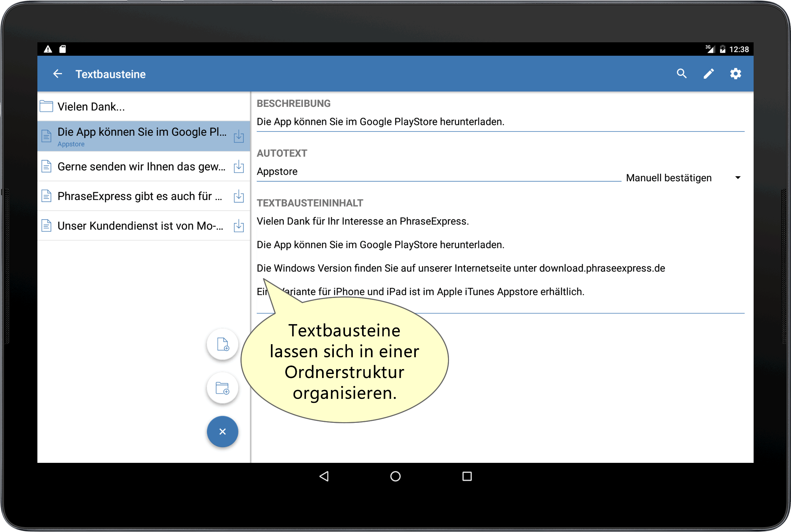
Task: Tap document icon of 'PhraseExpress gibt es' row
Action: click(x=46, y=196)
